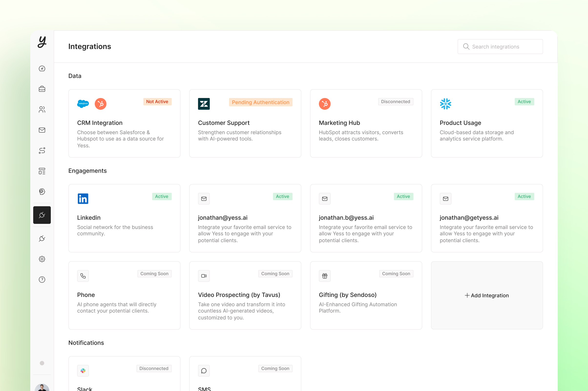Focus the Search integrations field

pyautogui.click(x=500, y=47)
